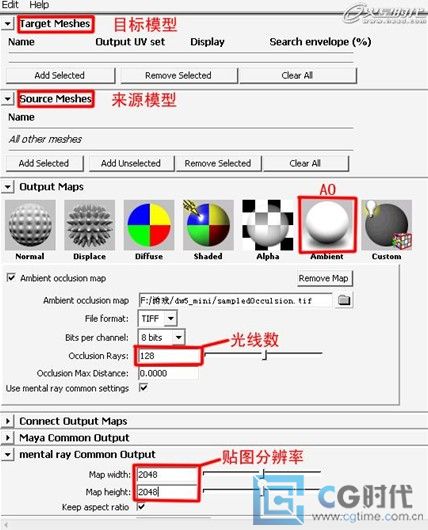The image size is (428, 530).
Task: Collapse the mental ray Common Output section
Action: point(8,454)
